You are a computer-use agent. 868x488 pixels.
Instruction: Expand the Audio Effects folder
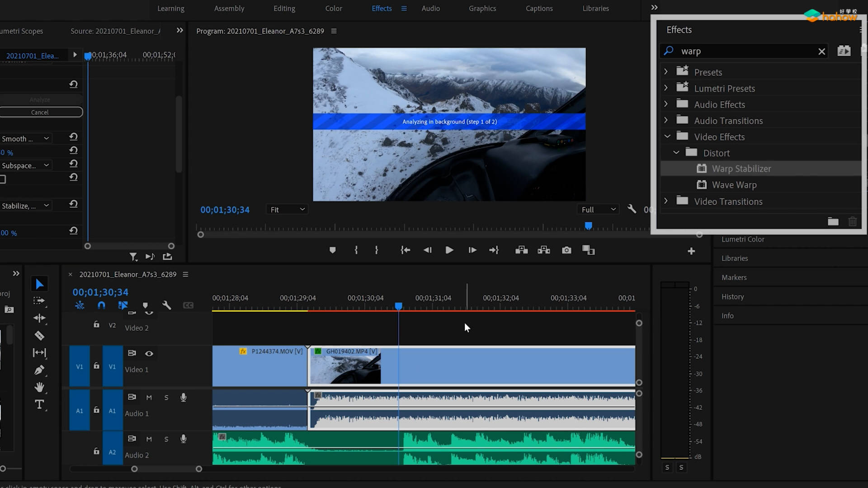(666, 104)
